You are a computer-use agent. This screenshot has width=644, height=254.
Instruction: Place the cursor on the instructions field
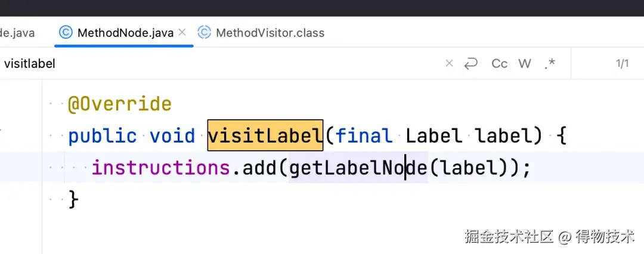click(x=160, y=168)
